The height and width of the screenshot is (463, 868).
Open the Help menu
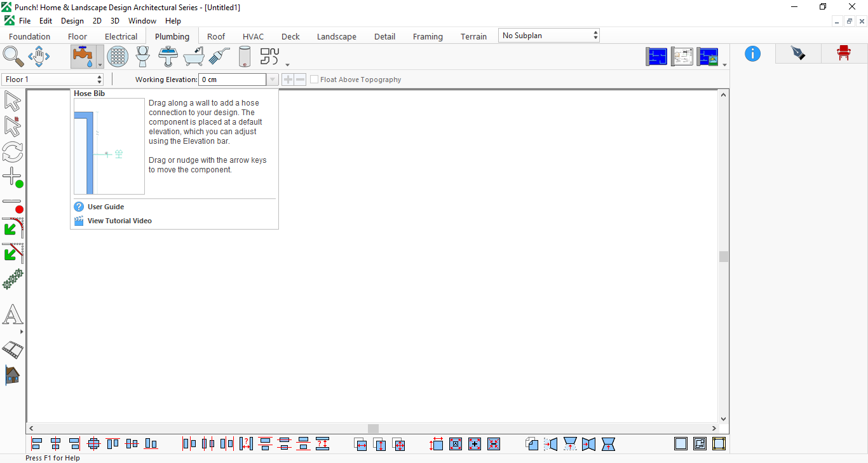173,21
